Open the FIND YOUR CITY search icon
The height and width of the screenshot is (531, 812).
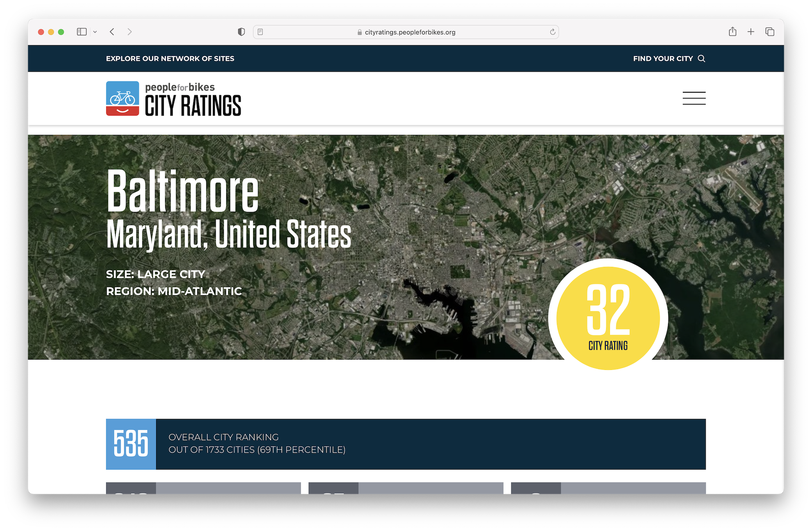[x=702, y=58]
